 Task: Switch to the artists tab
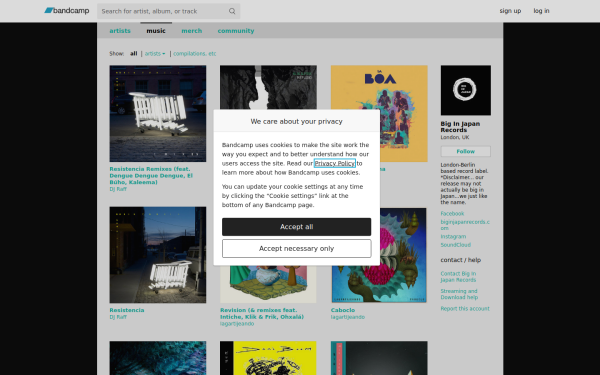click(120, 31)
